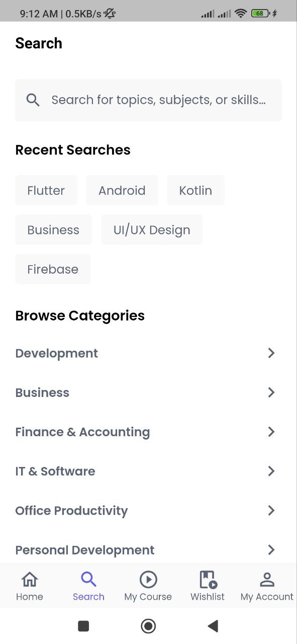
Task: Expand the Business category chevron
Action: 271,392
